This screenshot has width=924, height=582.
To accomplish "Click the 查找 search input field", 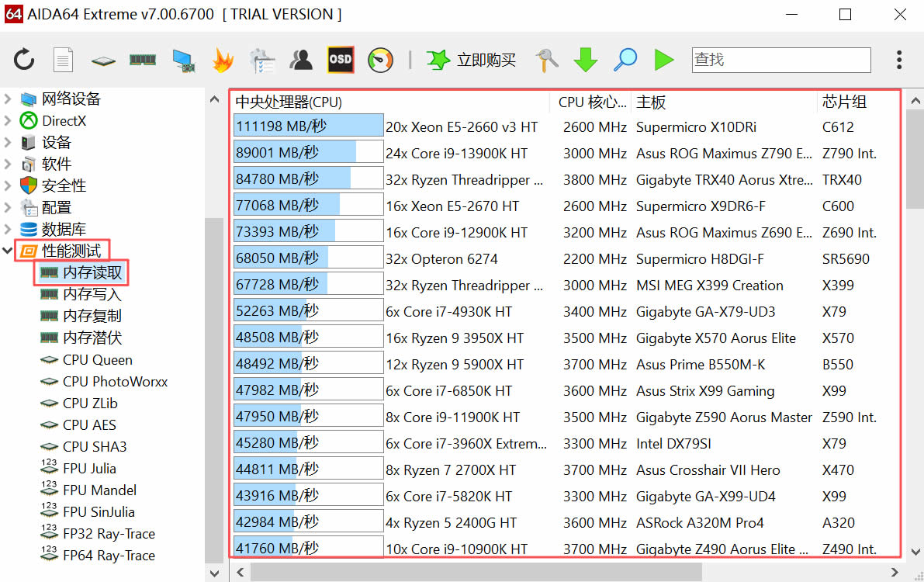I will point(780,60).
